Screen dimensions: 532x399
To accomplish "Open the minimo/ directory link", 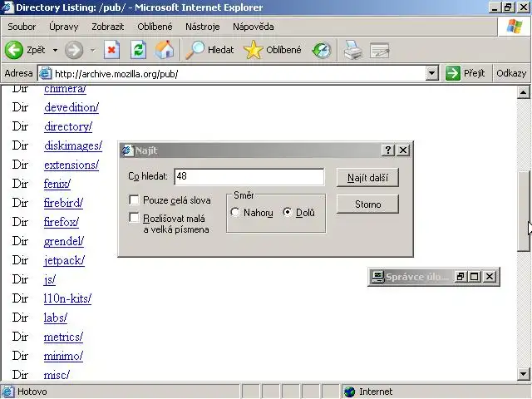I will 63,356.
